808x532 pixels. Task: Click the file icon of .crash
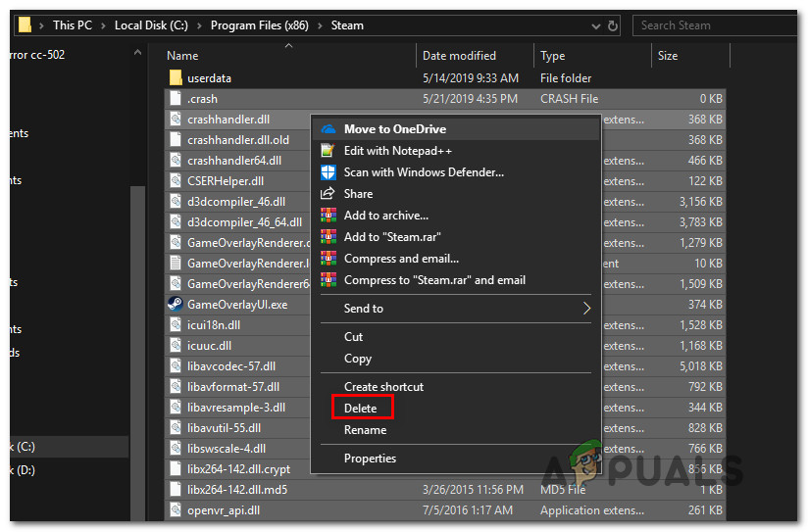(x=176, y=98)
